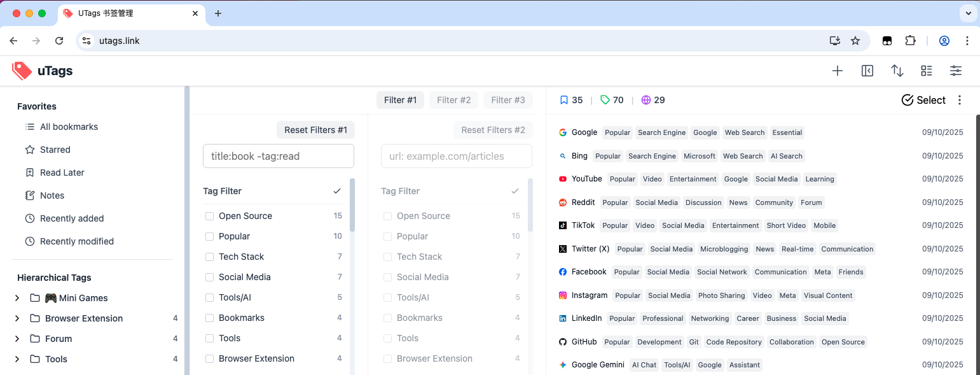Image resolution: width=980 pixels, height=375 pixels.
Task: Enable the Popular tag checkbox in Filter #1
Action: (x=209, y=236)
